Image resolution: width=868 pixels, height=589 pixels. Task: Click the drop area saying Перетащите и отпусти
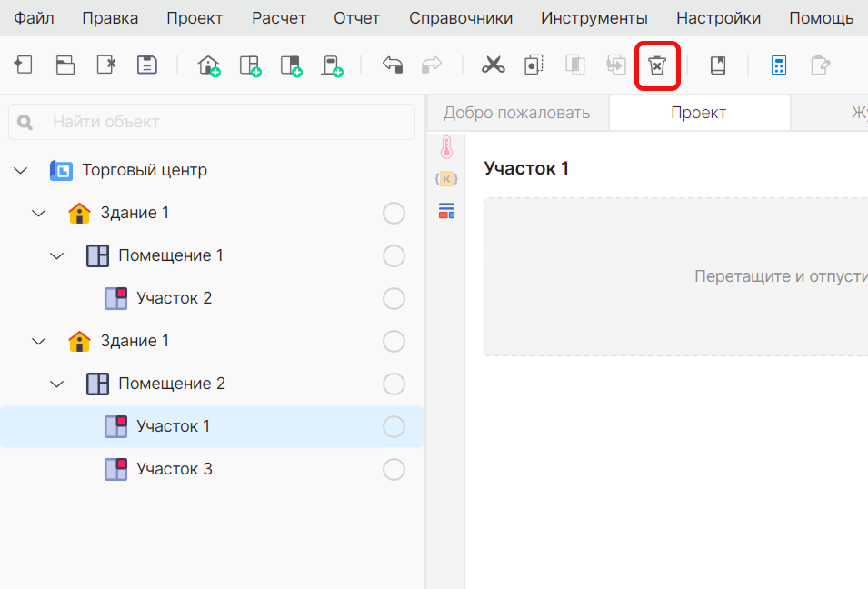[x=675, y=277]
